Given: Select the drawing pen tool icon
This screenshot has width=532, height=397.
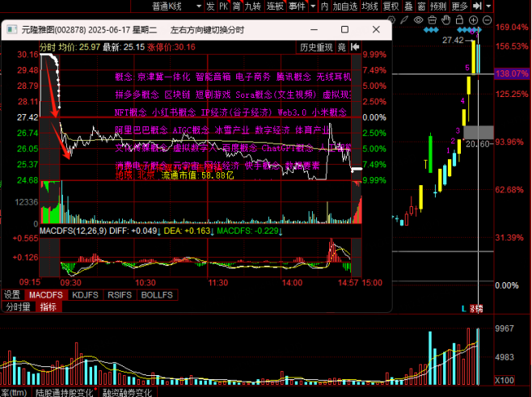Looking at the screenshot, I should tap(404, 20).
